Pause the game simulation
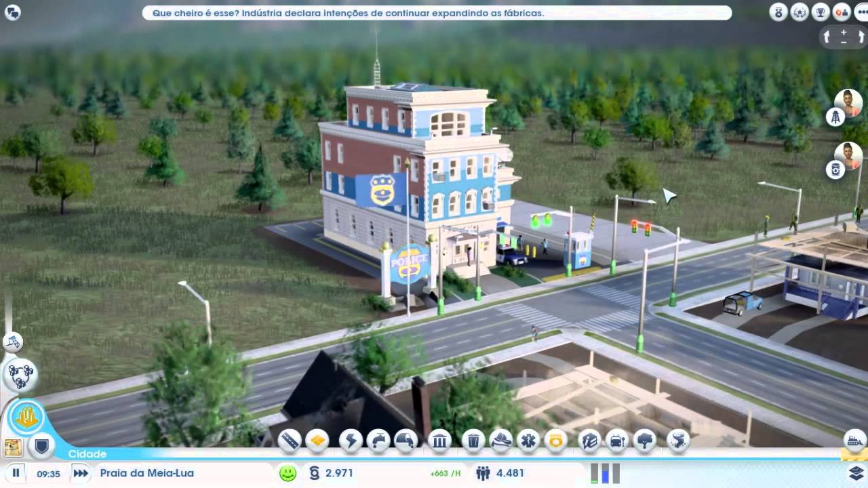868x488 pixels. (16, 473)
